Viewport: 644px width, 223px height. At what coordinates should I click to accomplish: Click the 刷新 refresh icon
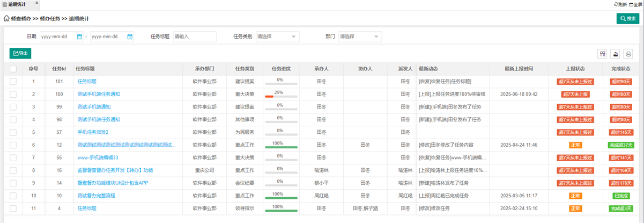(x=616, y=4)
